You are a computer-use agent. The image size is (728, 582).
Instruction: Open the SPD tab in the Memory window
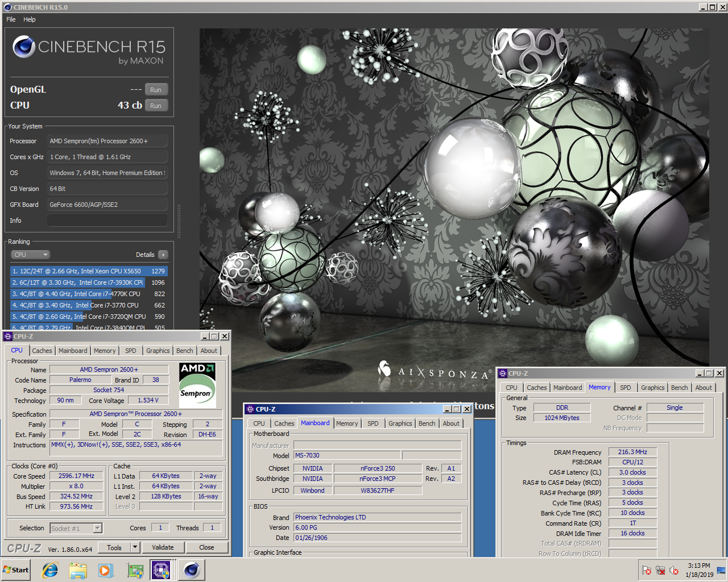[626, 388]
